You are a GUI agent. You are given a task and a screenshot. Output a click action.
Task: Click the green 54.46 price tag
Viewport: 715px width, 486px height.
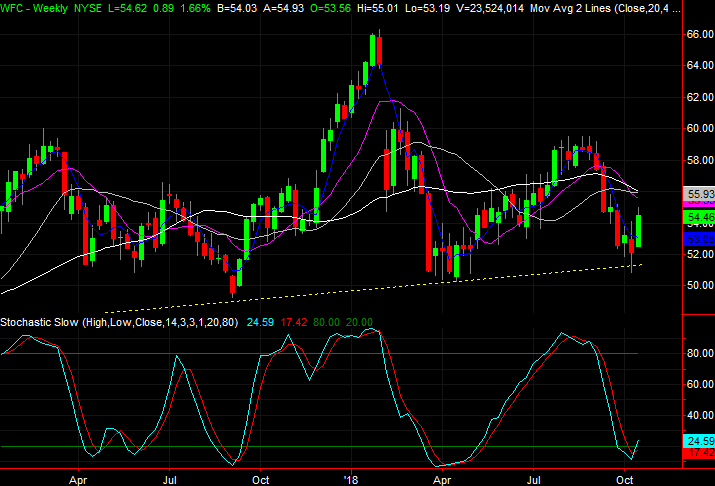pyautogui.click(x=698, y=216)
